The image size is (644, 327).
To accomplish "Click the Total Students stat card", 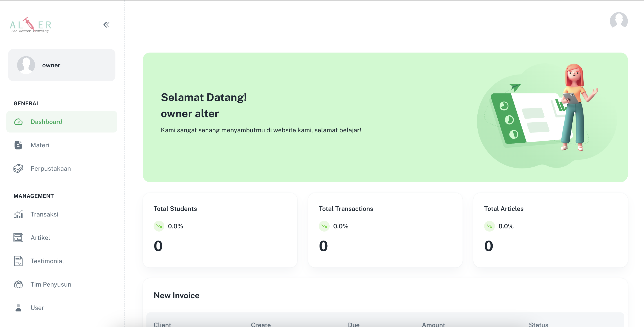I will pyautogui.click(x=220, y=230).
